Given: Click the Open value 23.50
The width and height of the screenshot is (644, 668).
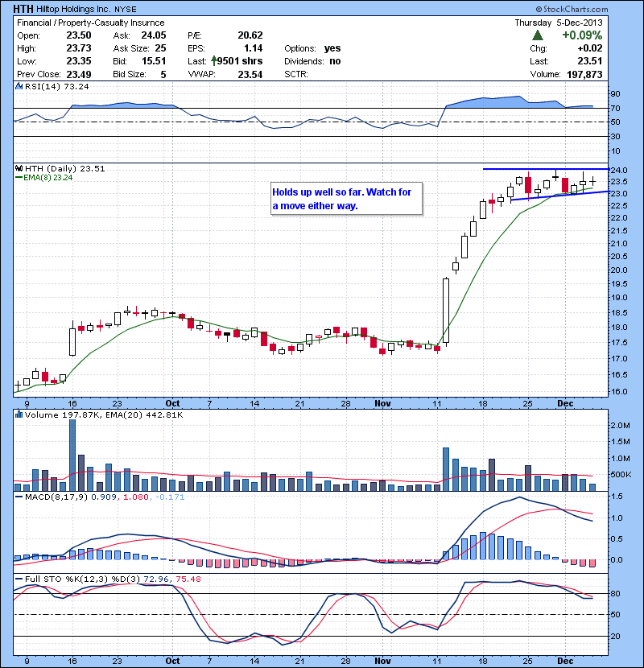Looking at the screenshot, I should (x=79, y=35).
